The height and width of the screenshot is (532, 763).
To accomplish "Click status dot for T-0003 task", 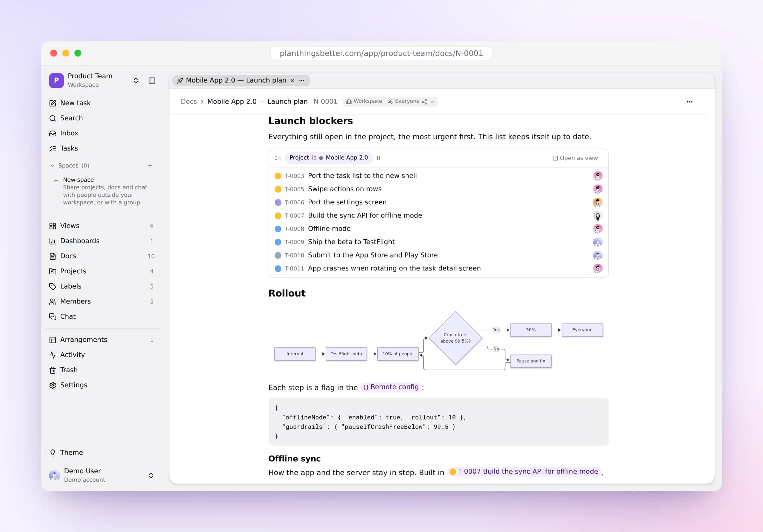I will 278,176.
